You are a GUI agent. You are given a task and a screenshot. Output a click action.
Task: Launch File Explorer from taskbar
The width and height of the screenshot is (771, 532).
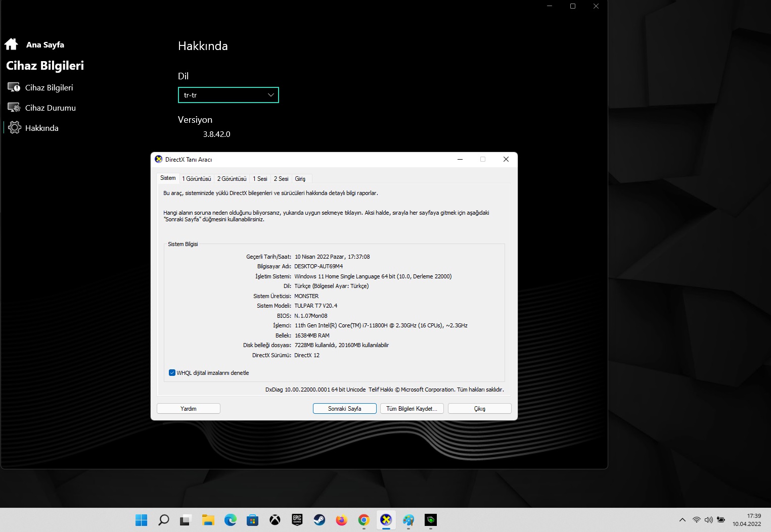[x=208, y=520]
